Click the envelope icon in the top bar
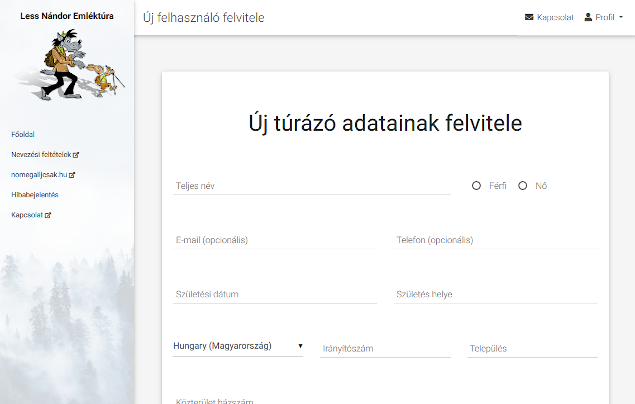635x404 pixels. (x=529, y=18)
